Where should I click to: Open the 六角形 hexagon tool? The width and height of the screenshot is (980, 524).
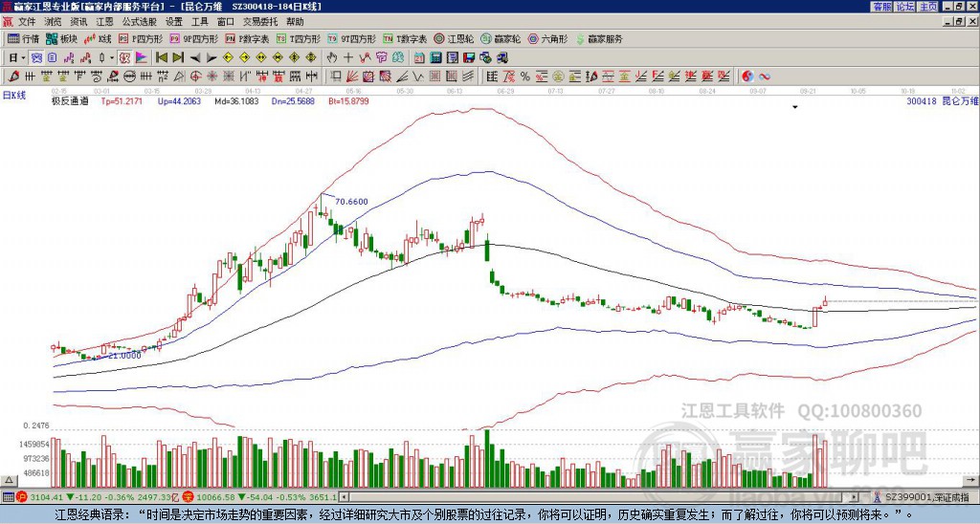(x=548, y=38)
